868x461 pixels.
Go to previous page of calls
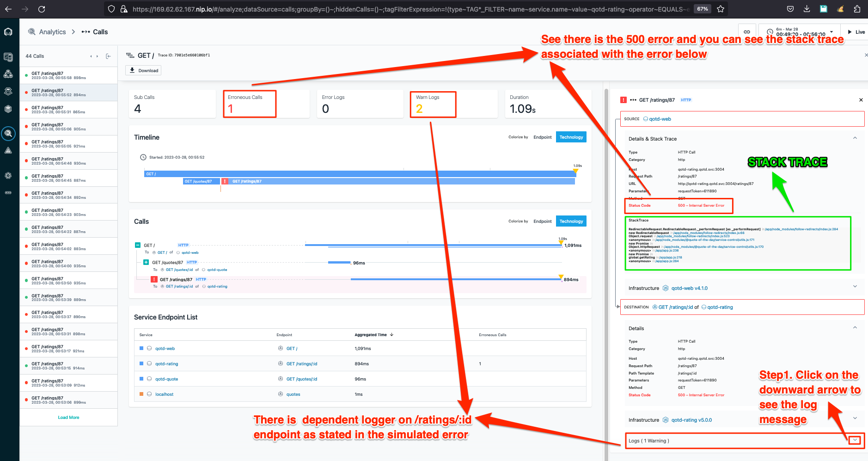tap(91, 56)
